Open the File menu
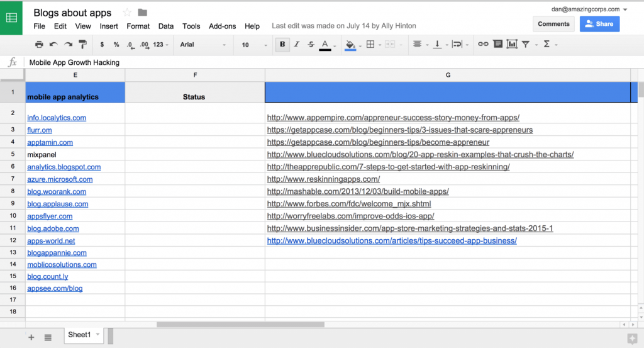The height and width of the screenshot is (348, 644). [x=39, y=26]
